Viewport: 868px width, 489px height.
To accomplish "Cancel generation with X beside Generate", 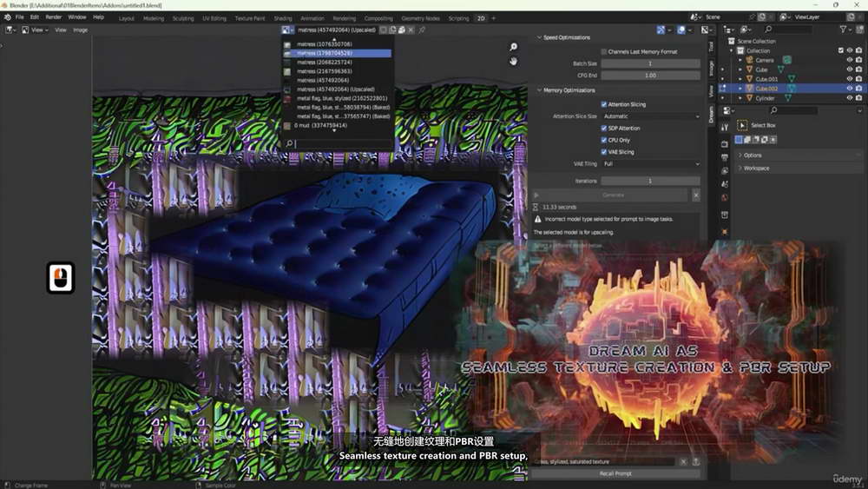I will [x=696, y=195].
